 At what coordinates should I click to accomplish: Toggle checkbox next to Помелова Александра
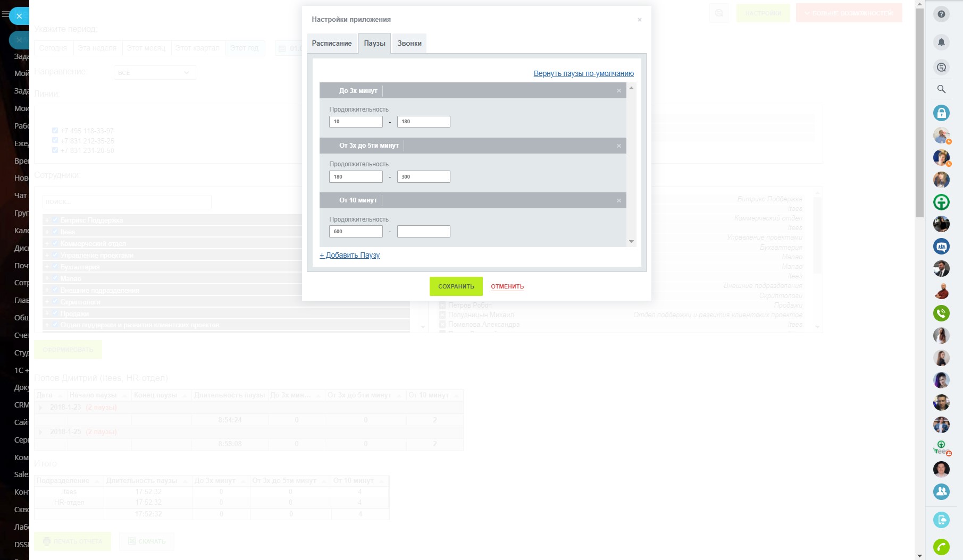[442, 325]
